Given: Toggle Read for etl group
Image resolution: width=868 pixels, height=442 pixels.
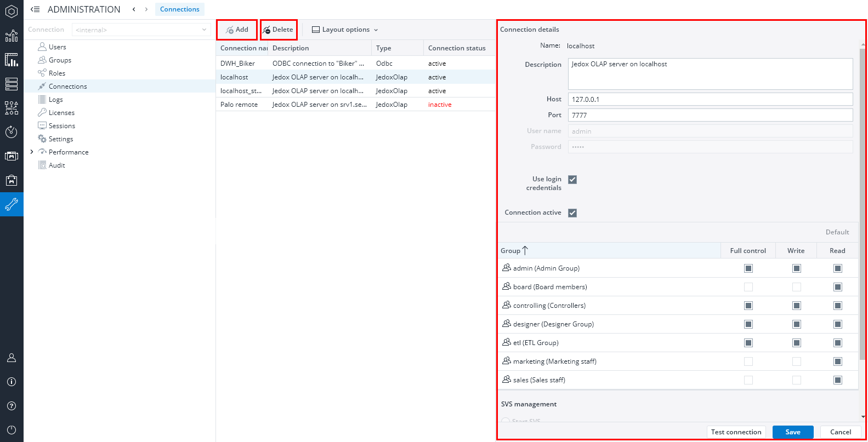Looking at the screenshot, I should [838, 343].
